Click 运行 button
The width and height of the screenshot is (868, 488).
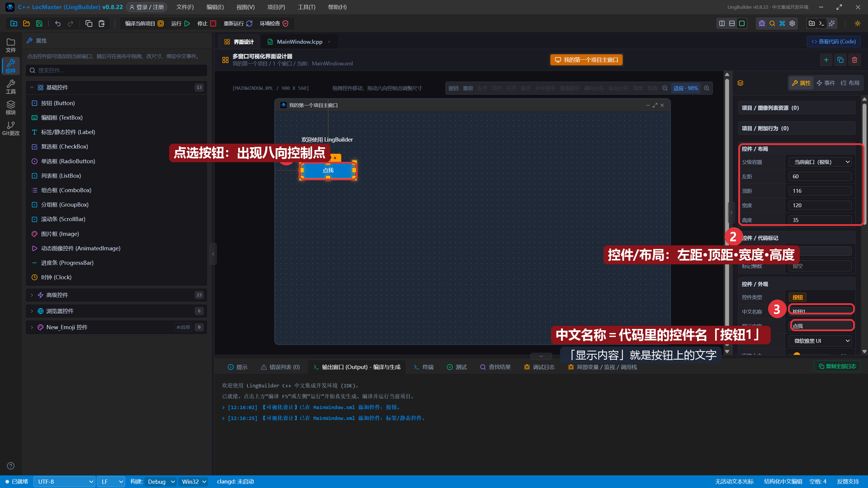[180, 23]
